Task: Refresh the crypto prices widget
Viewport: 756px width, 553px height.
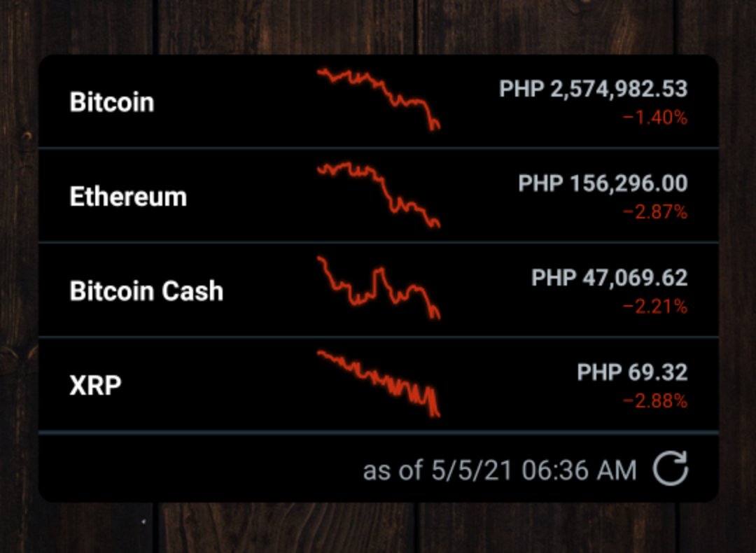Action: [x=671, y=468]
